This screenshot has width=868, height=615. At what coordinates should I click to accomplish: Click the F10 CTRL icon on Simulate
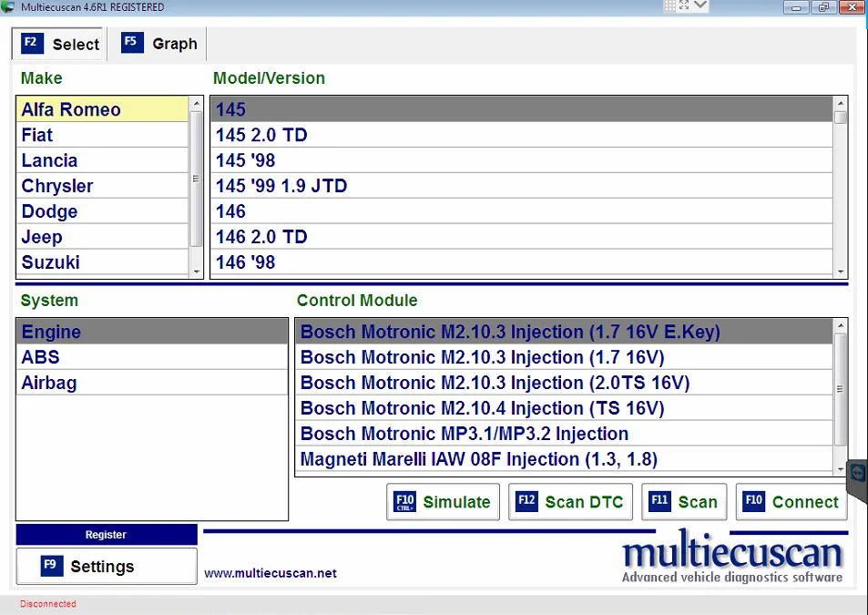point(404,501)
